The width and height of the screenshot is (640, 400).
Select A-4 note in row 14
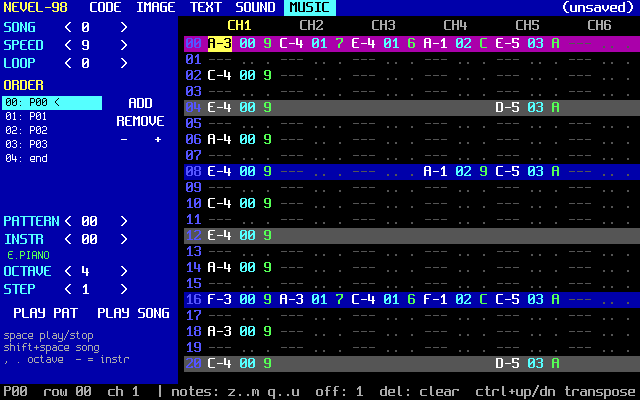click(x=220, y=267)
